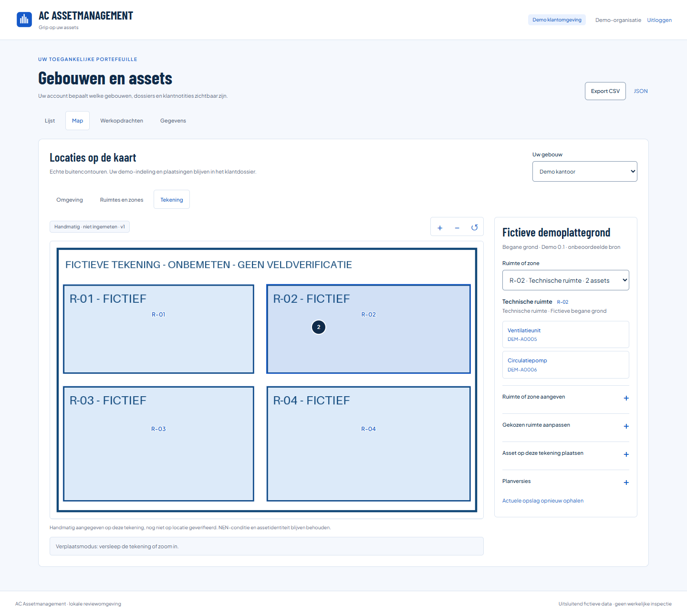
Task: Expand 'Asset op deze tekening plaatsen' section
Action: coord(566,453)
